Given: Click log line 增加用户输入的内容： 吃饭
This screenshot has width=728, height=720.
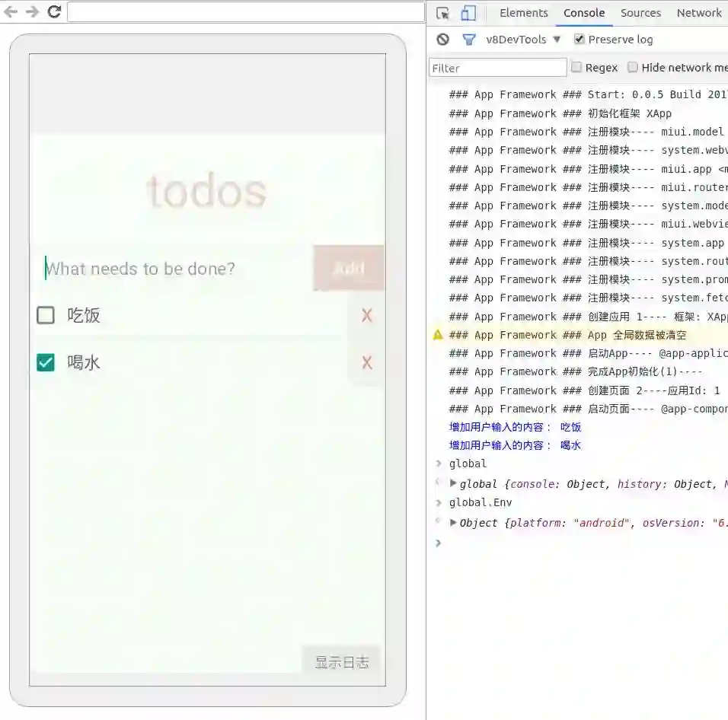Looking at the screenshot, I should pos(515,427).
